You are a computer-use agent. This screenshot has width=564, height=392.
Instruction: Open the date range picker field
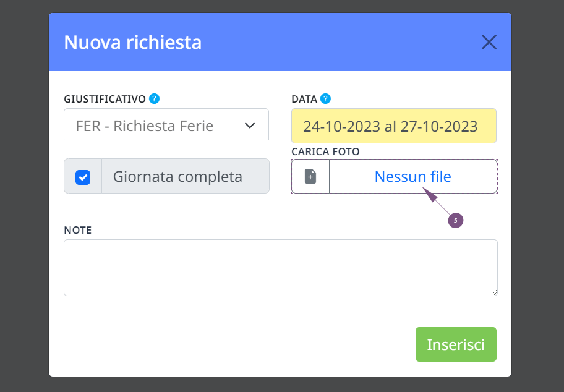pos(394,126)
